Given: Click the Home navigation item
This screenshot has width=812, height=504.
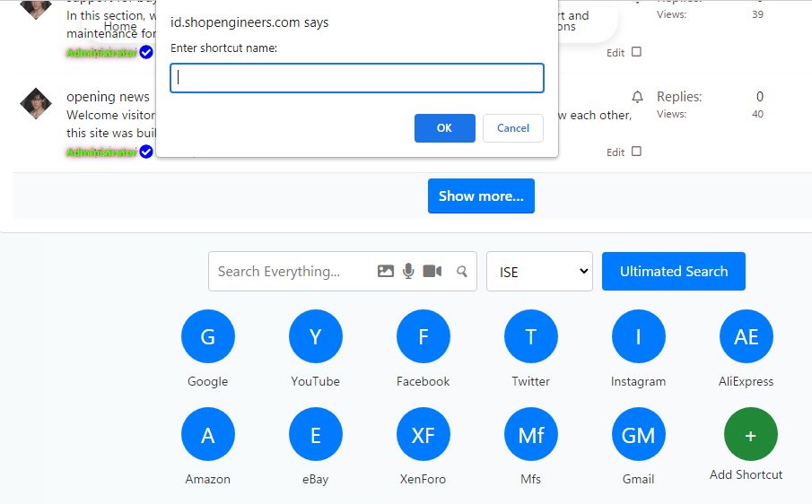Looking at the screenshot, I should pyautogui.click(x=120, y=26).
